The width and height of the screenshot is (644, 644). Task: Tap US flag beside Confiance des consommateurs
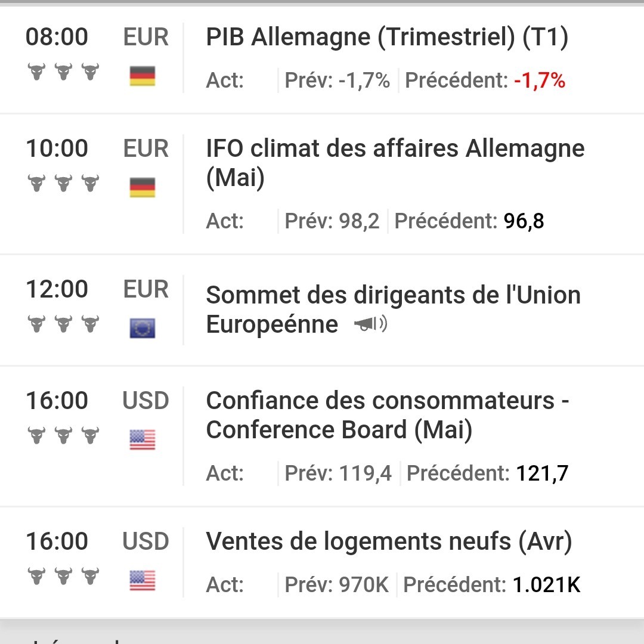pos(143,439)
